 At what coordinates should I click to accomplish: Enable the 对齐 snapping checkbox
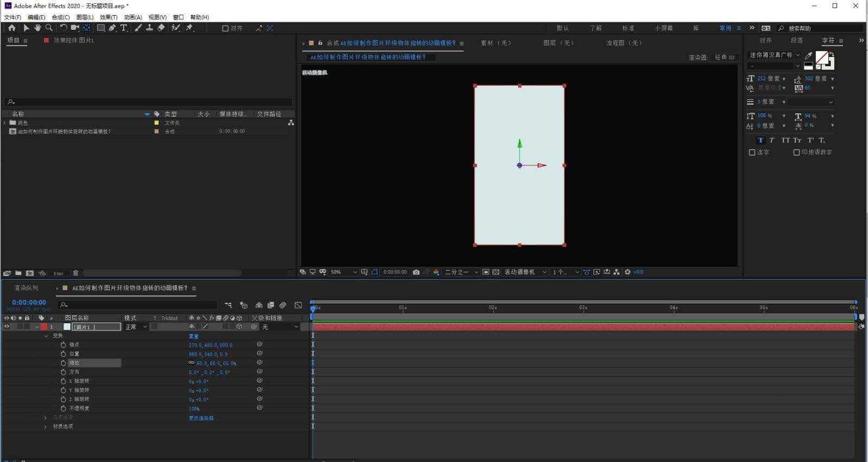[x=225, y=28]
